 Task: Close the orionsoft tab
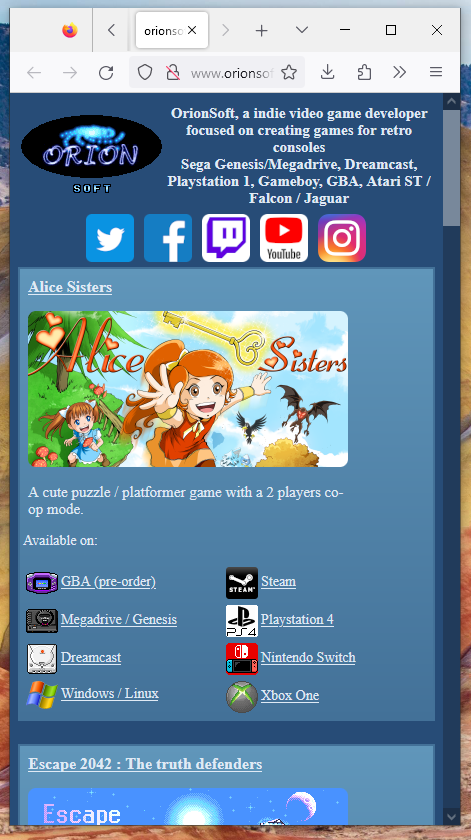point(192,31)
